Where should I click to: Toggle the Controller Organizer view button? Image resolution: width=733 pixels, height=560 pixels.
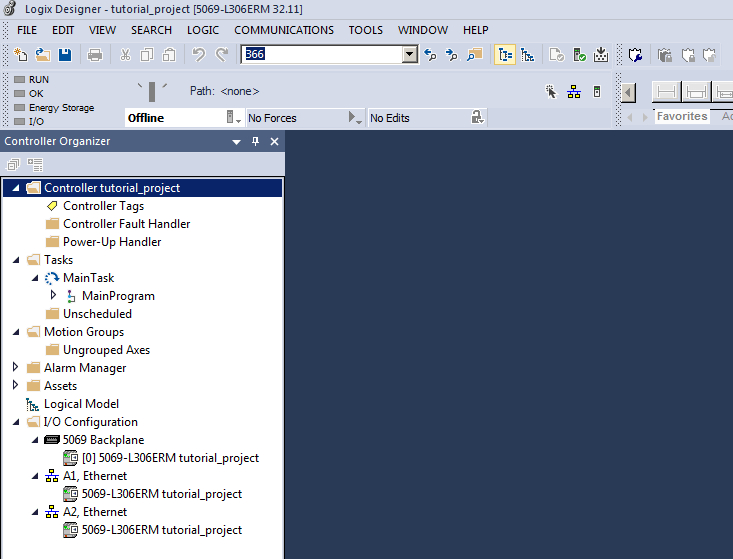click(x=505, y=54)
